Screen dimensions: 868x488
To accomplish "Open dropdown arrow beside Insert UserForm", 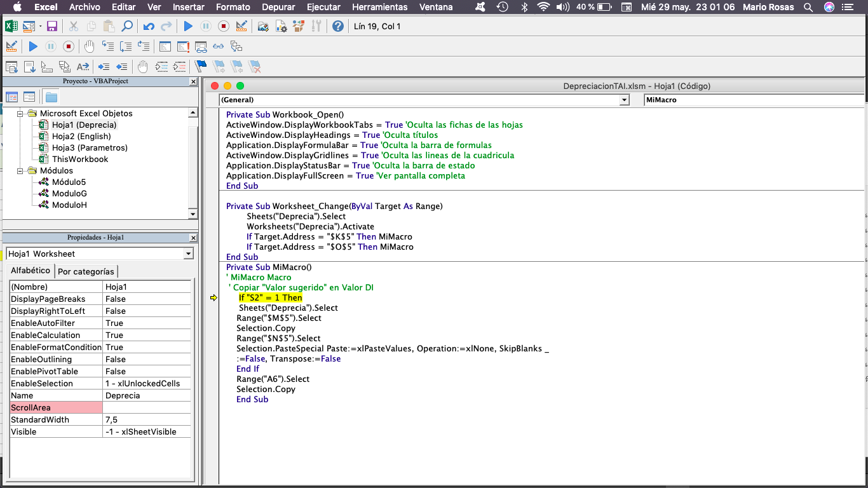I will pyautogui.click(x=39, y=26).
